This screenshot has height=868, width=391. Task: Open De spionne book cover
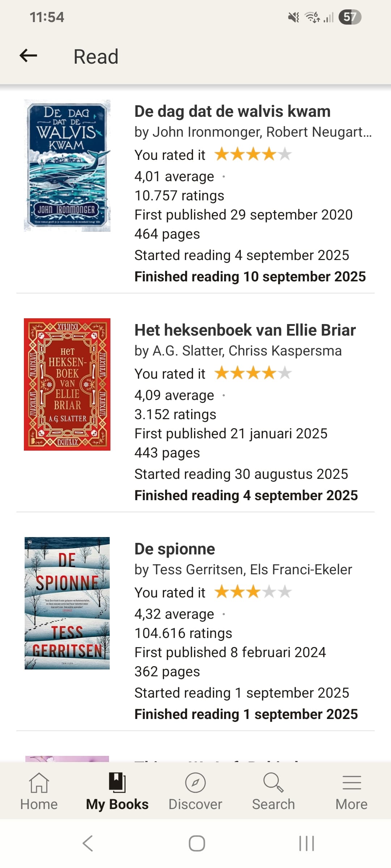pos(67,603)
